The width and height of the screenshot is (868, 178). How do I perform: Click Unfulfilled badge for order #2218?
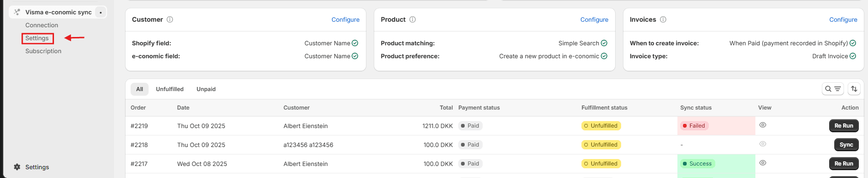tap(601, 145)
